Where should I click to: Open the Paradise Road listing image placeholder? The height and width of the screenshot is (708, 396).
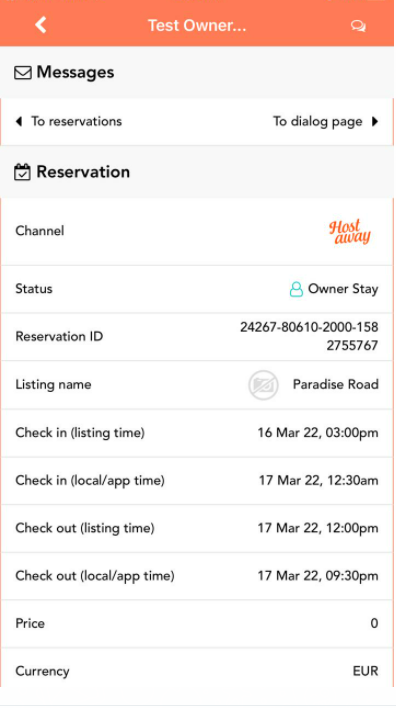point(263,385)
